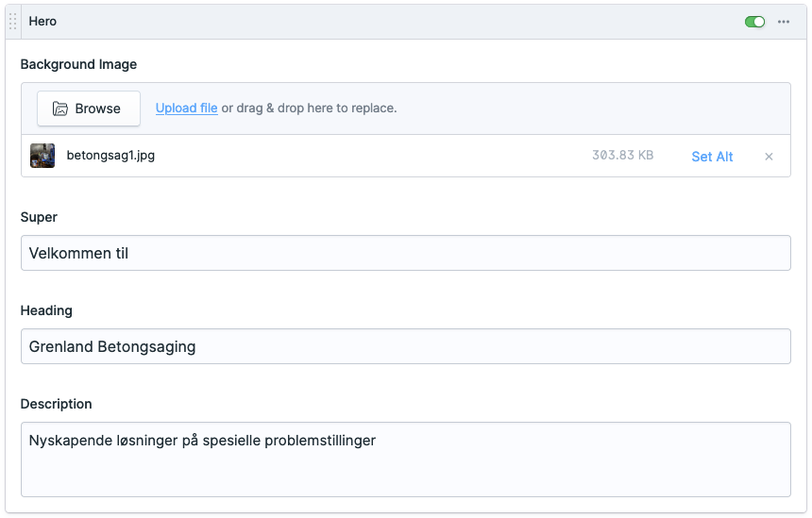This screenshot has width=812, height=518.
Task: Click the Upload file link
Action: [x=186, y=109]
